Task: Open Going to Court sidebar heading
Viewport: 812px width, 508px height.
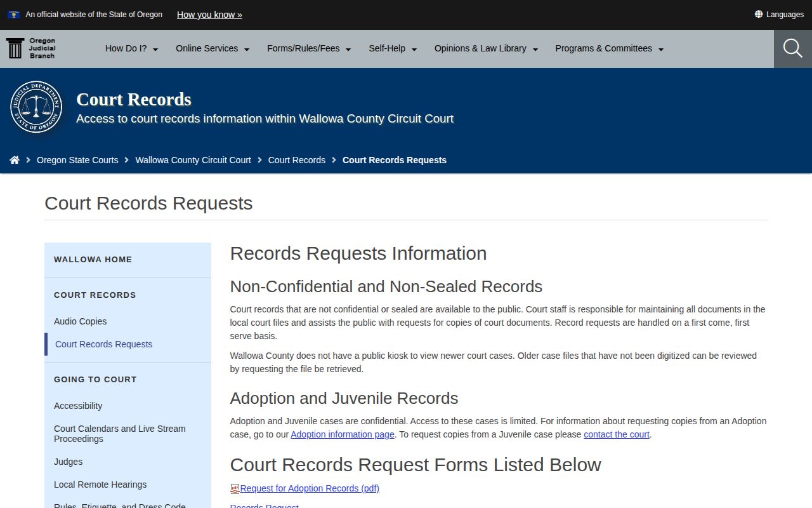Action: point(95,379)
